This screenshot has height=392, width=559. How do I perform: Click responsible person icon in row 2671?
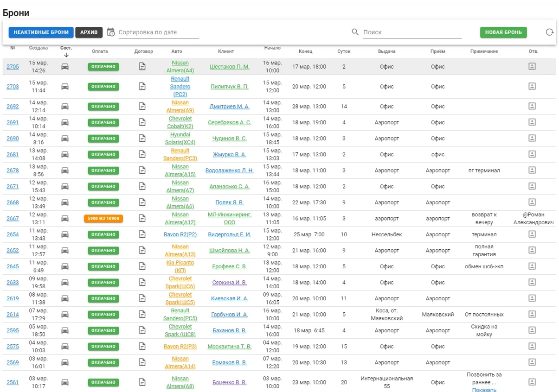[x=532, y=186]
